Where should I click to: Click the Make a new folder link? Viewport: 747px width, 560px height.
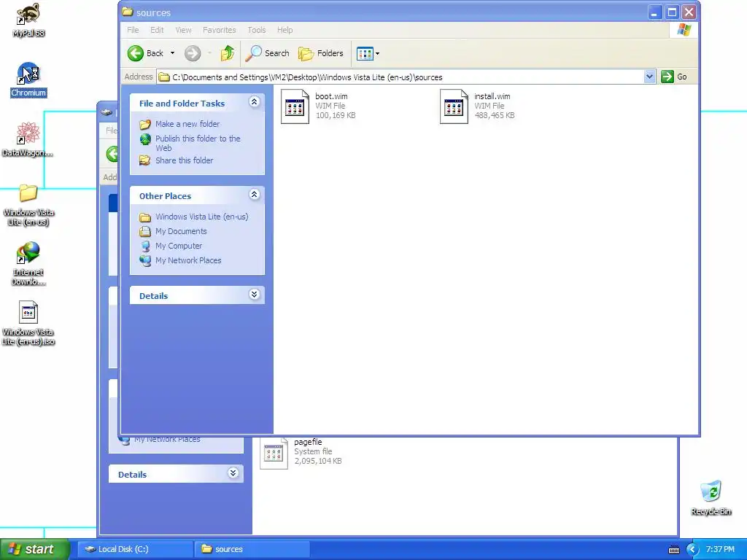coord(187,124)
